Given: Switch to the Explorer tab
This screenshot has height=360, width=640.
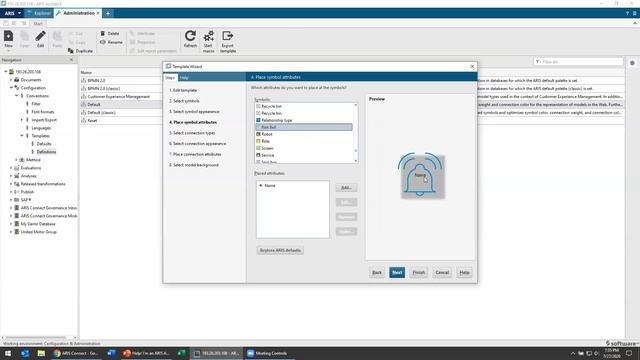Looking at the screenshot, I should 39,13.
